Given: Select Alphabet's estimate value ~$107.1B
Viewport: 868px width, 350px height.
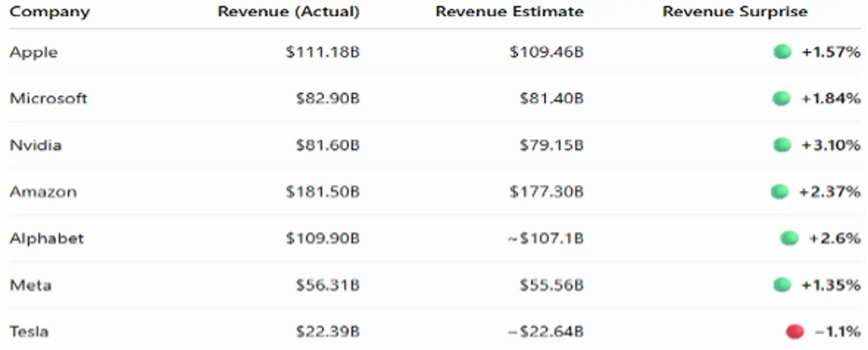Looking at the screenshot, I should pyautogui.click(x=545, y=239).
